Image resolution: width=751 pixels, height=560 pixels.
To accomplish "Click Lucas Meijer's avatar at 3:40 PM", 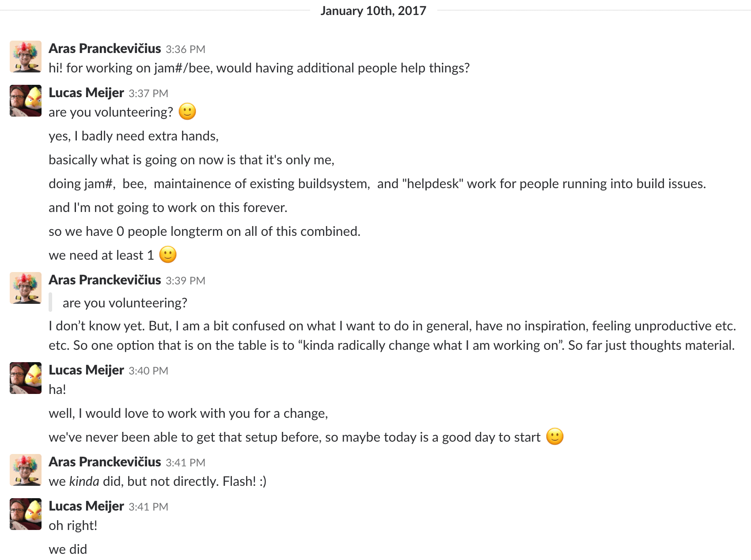I will 26,378.
